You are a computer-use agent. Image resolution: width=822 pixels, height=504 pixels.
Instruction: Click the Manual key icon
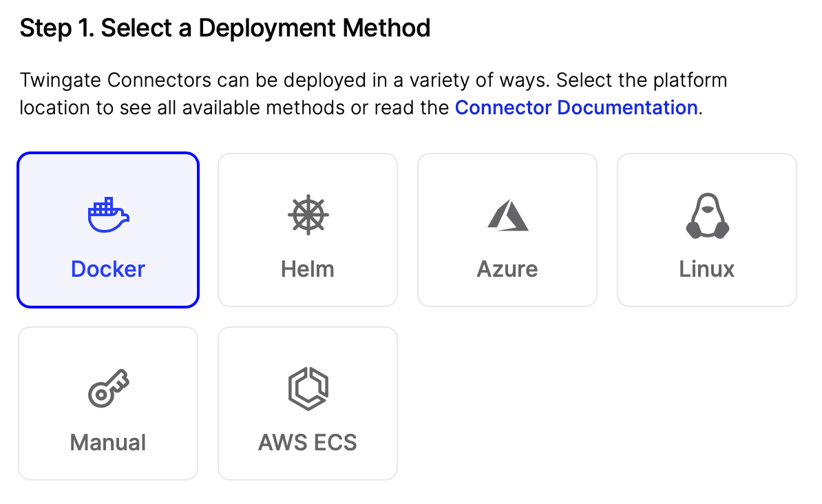click(x=109, y=388)
